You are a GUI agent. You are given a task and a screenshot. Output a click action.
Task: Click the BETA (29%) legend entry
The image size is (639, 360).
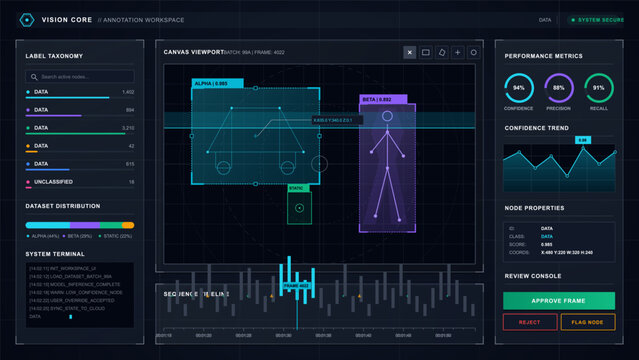[77, 236]
